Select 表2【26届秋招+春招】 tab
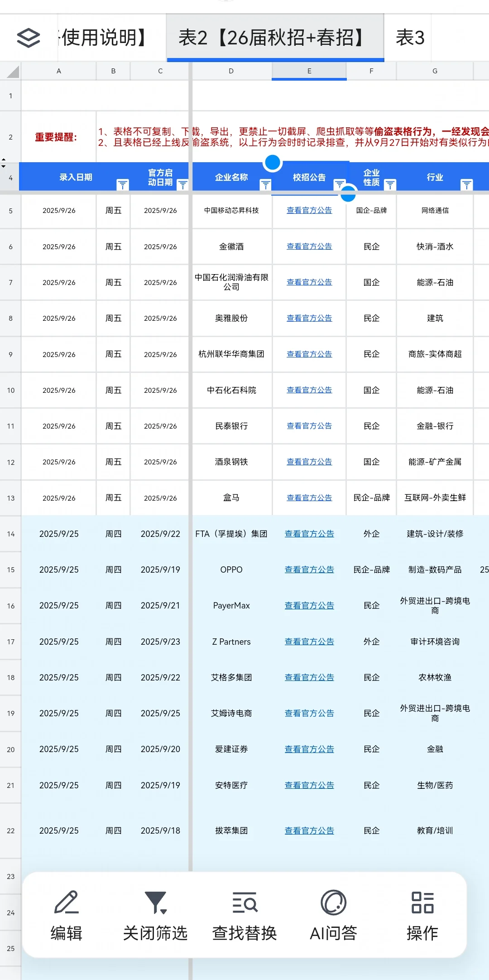489x980 pixels. click(275, 38)
